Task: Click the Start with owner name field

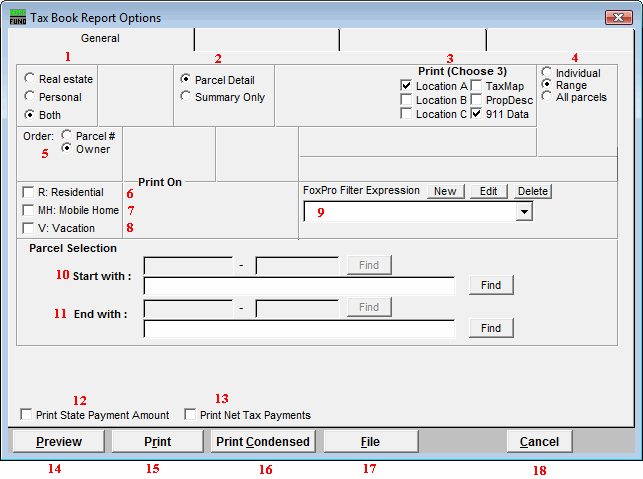Action: coord(299,286)
